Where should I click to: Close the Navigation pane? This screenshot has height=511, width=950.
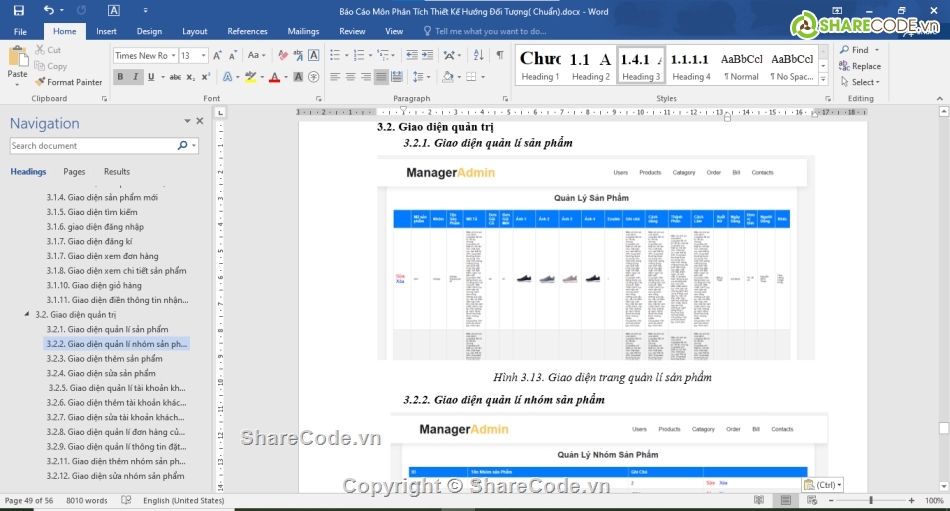pyautogui.click(x=200, y=121)
